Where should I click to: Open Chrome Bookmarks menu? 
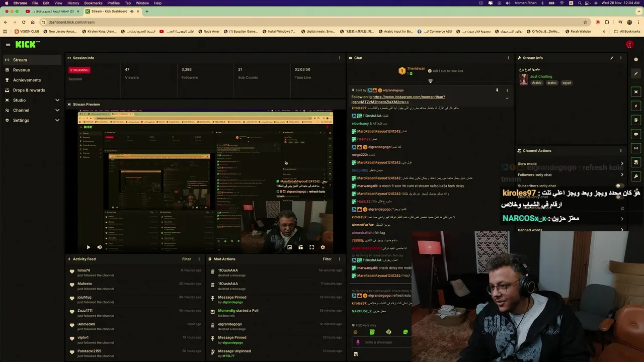[x=93, y=3]
